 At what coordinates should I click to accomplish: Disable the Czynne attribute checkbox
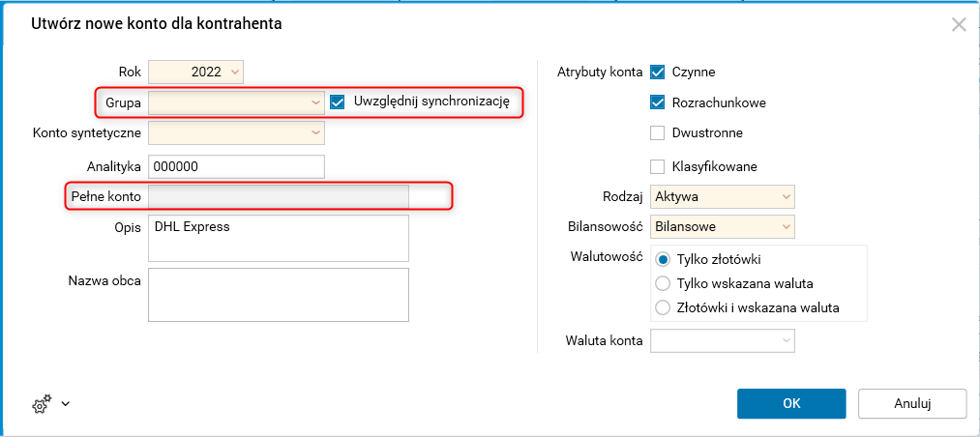658,72
